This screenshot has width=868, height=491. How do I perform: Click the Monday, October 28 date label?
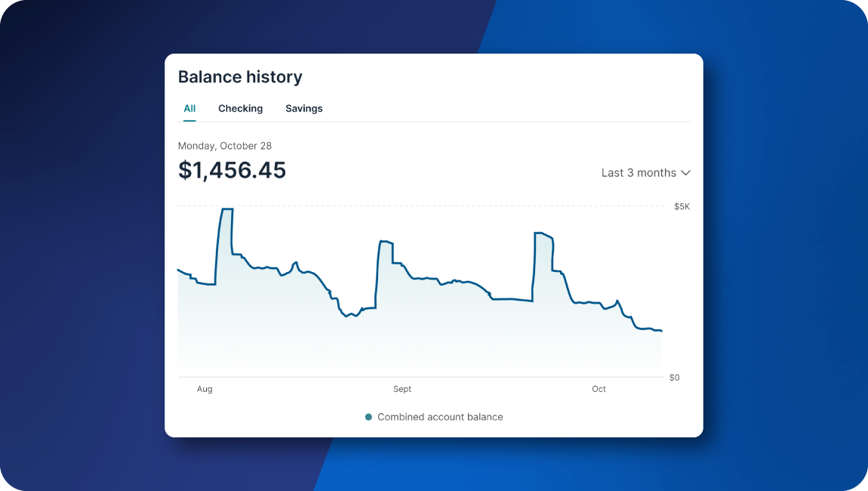click(224, 145)
